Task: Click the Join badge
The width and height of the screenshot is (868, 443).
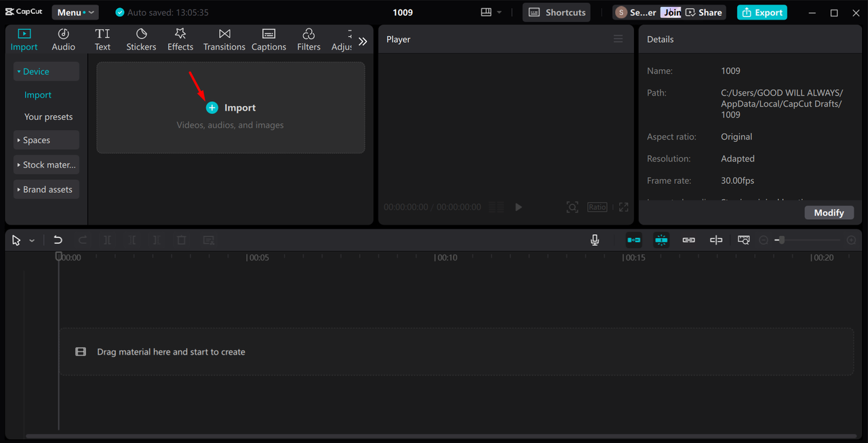Action: [671, 12]
